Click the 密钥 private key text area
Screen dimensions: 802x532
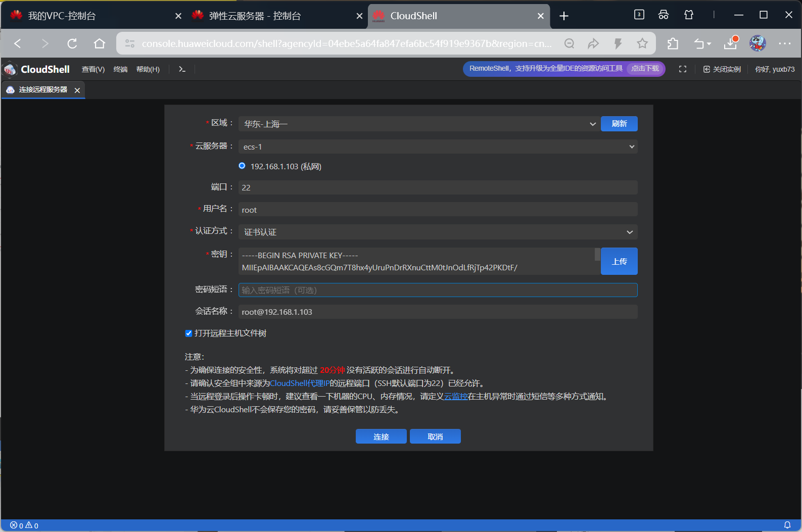pyautogui.click(x=416, y=261)
